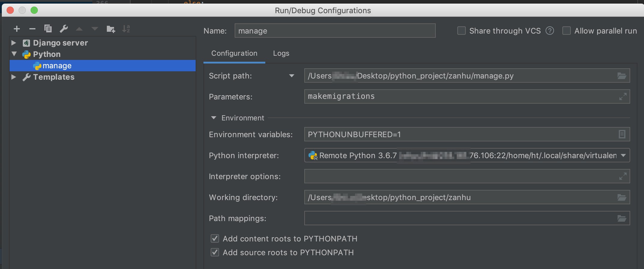This screenshot has height=269, width=644.
Task: Close the dialog with red button
Action: (10, 10)
